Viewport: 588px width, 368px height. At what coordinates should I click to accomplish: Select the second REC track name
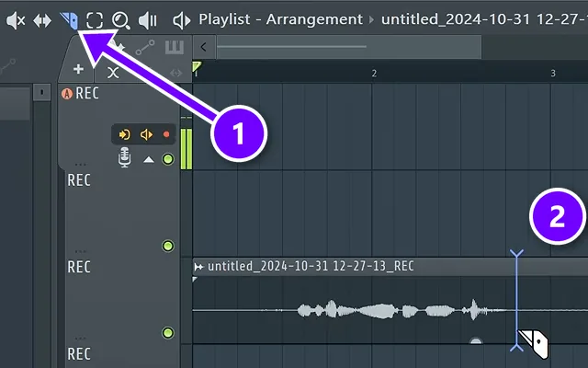79,180
